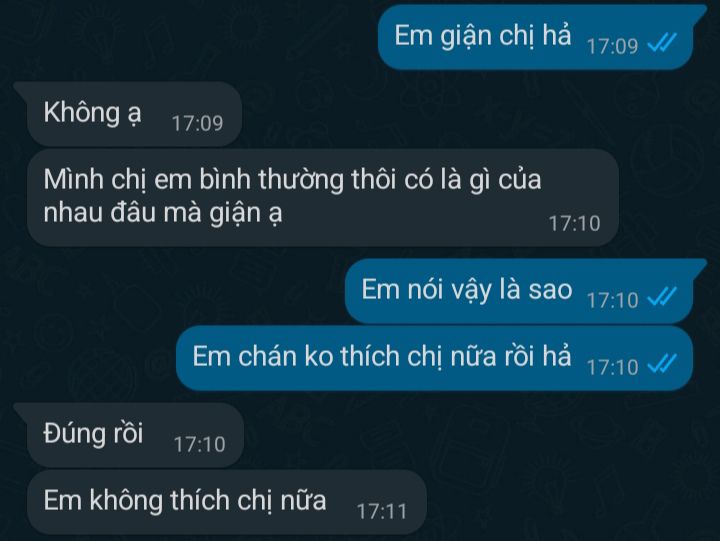Viewport: 720px width, 541px height.
Task: Click the text "nhau đâu mà giận ạ"
Action: pyautogui.click(x=163, y=214)
